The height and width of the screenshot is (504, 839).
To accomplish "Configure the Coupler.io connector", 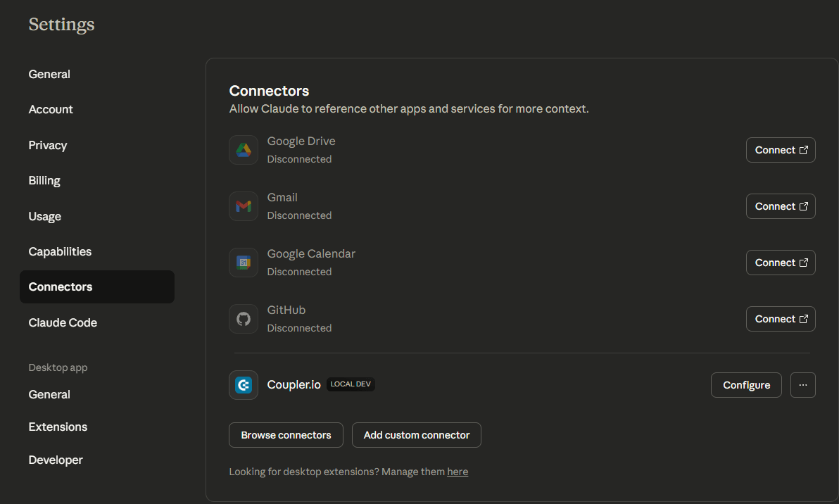I will pos(746,385).
